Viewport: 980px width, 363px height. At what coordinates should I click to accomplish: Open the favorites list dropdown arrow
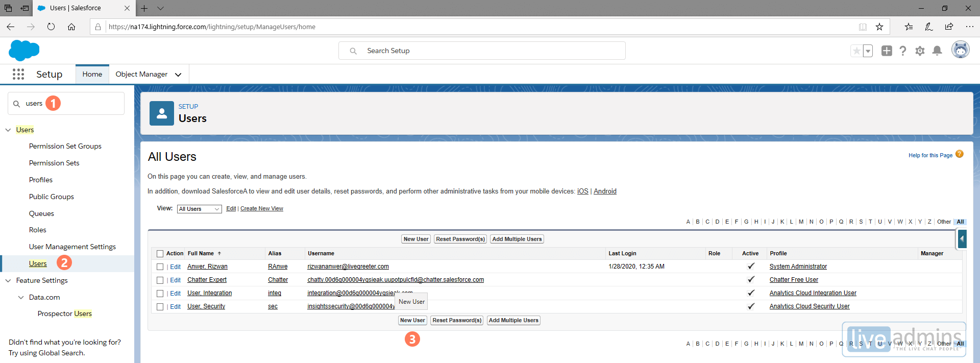click(868, 51)
